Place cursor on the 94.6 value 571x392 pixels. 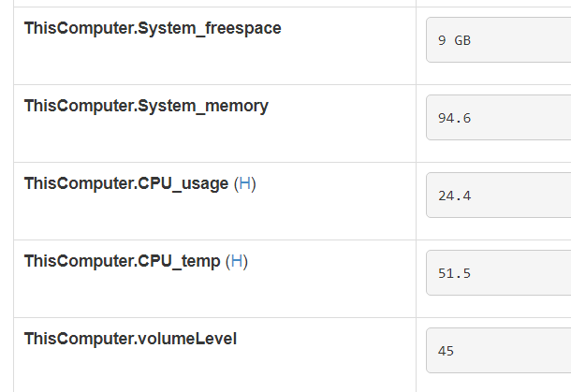(454, 119)
